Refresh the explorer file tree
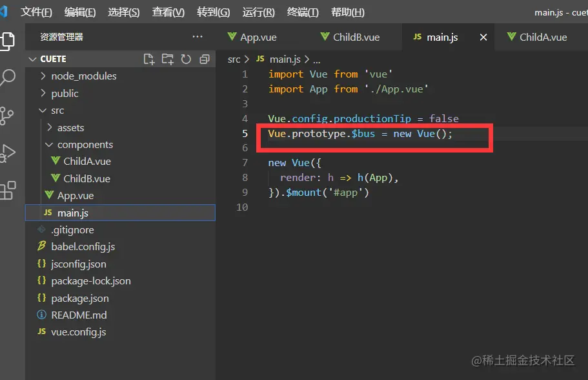Image resolution: width=588 pixels, height=380 pixels. 186,59
